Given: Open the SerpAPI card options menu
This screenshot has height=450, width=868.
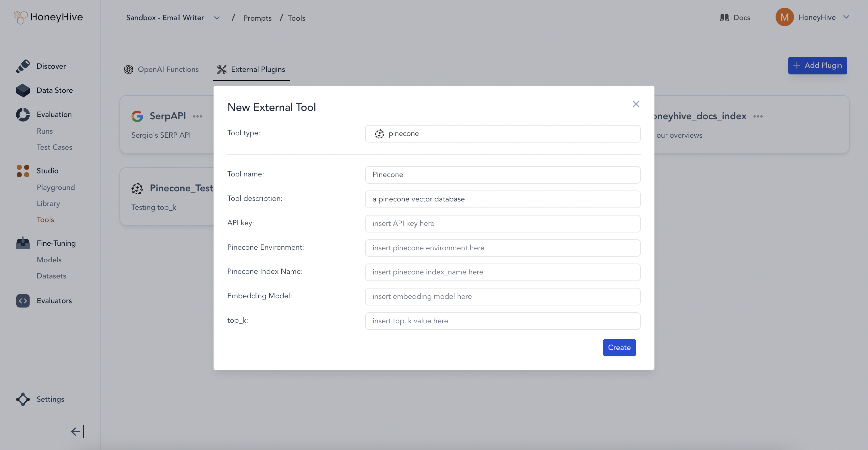Looking at the screenshot, I should pyautogui.click(x=197, y=116).
